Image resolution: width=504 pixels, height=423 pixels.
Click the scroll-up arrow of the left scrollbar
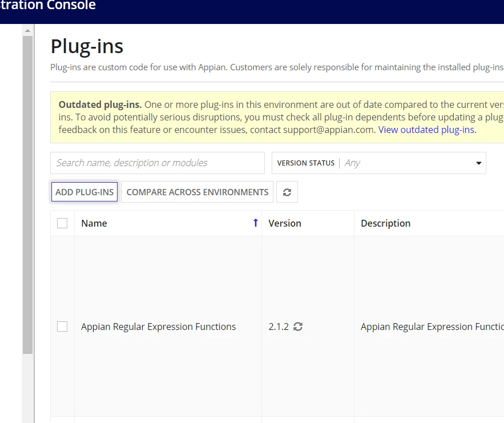(27, 30)
